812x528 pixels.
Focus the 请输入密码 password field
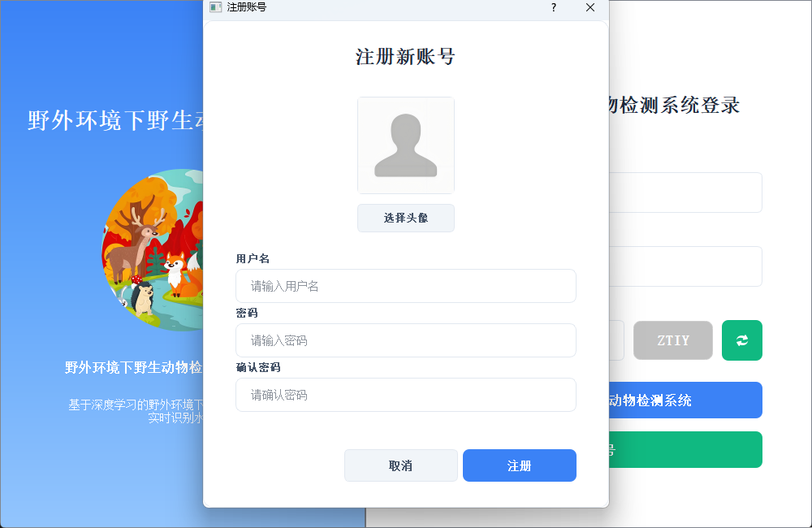pyautogui.click(x=405, y=340)
